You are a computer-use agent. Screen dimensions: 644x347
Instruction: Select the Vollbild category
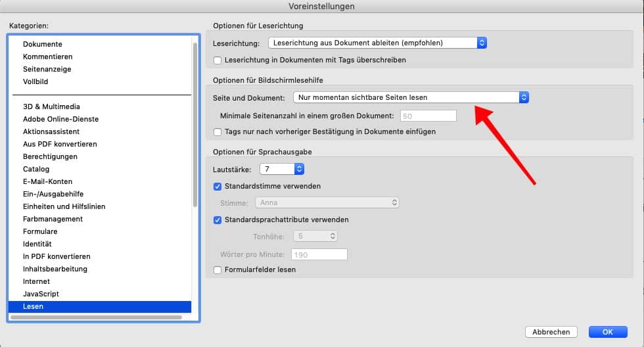[x=35, y=82]
